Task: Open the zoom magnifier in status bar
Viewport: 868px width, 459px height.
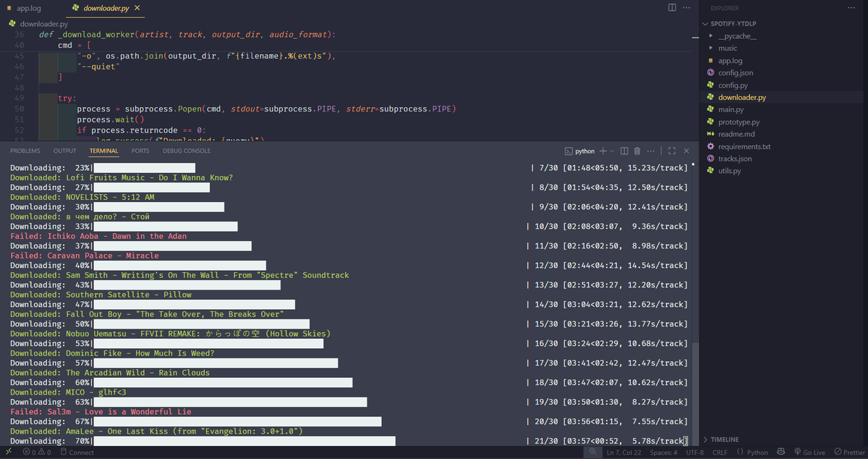Action: point(593,452)
